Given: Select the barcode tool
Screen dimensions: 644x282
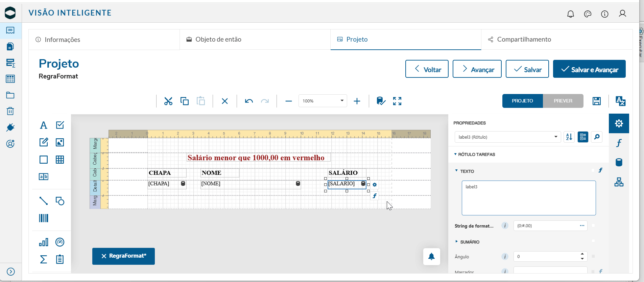Looking at the screenshot, I should [x=44, y=218].
